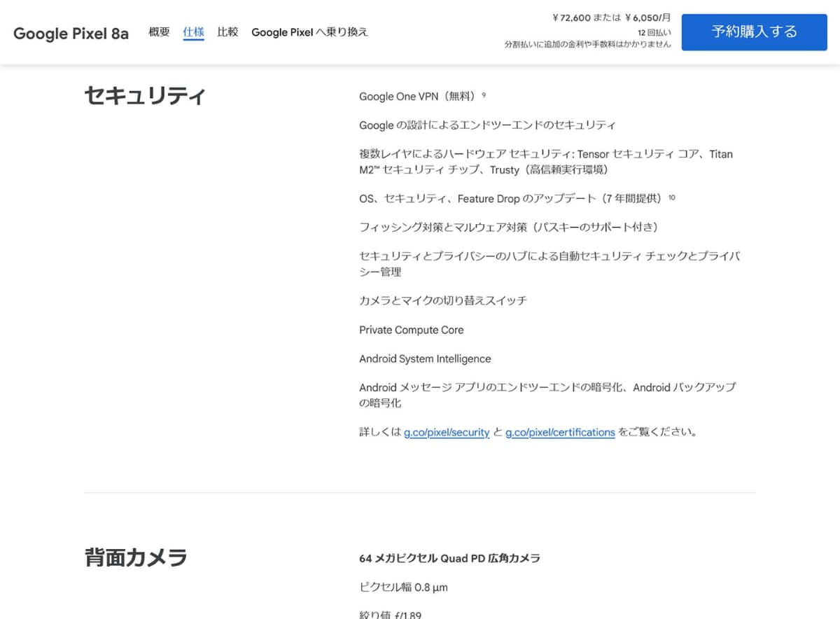Open the g.co/pixel/certifications link
Image resolution: width=840 pixels, height=619 pixels.
560,432
